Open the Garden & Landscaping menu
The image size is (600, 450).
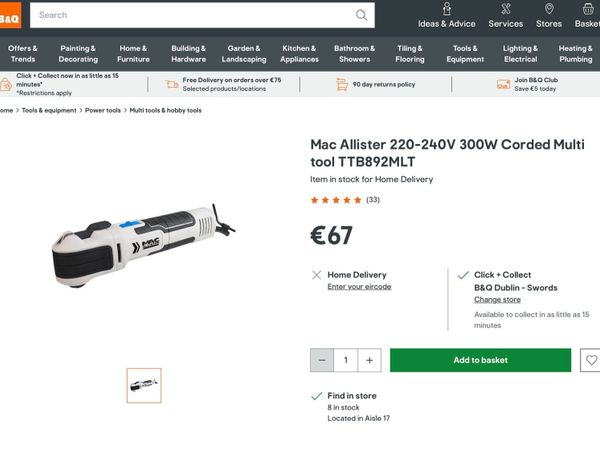click(244, 54)
